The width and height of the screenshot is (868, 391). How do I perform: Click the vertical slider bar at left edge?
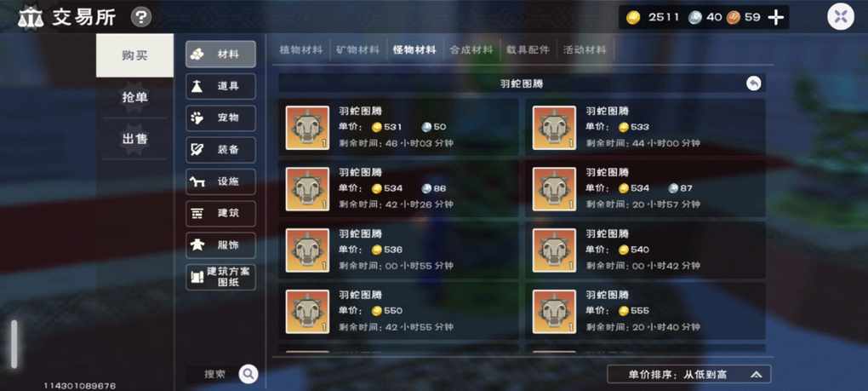click(x=14, y=344)
